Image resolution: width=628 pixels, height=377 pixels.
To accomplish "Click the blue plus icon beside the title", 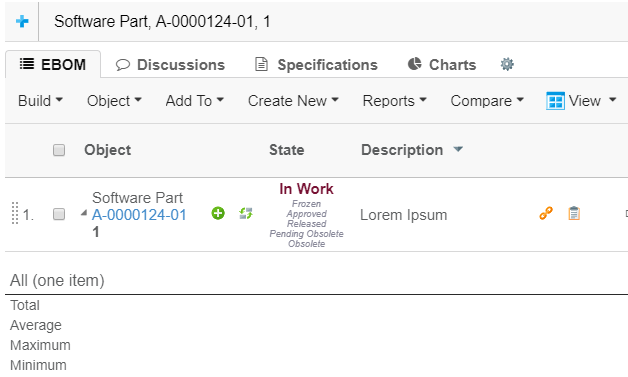I will (22, 21).
